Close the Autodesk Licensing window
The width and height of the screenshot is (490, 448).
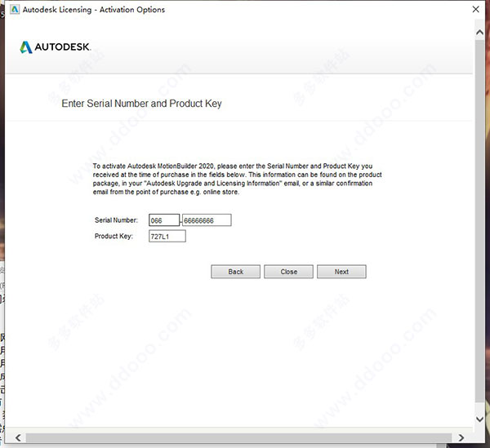coord(475,9)
